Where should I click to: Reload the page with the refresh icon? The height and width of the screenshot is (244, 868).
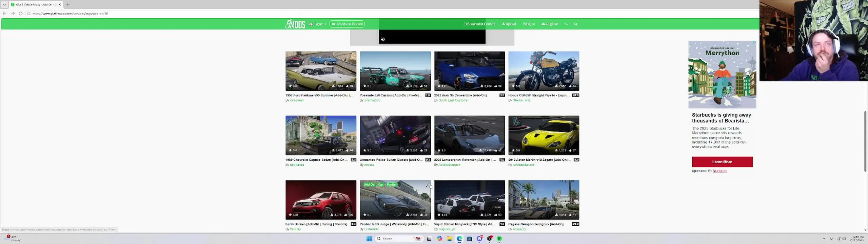click(21, 14)
